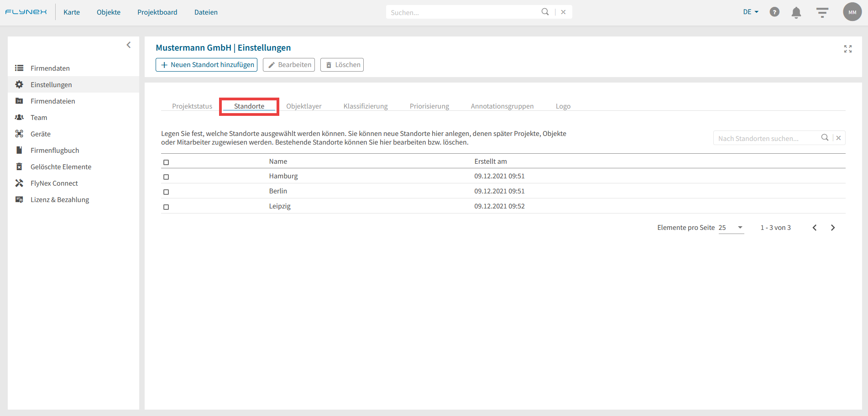Expand the Elemente pro Seite dropdown
The height and width of the screenshot is (416, 868).
[731, 228]
